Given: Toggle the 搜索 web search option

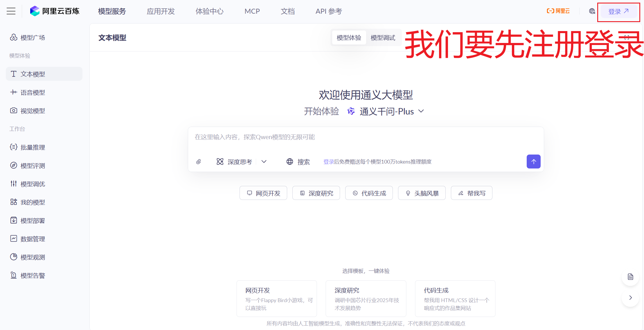Looking at the screenshot, I should pos(298,162).
